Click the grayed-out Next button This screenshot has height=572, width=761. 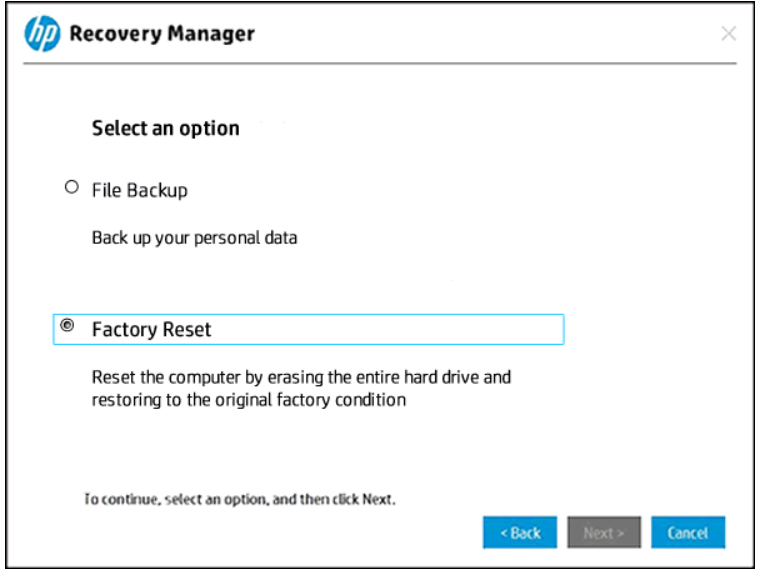pyautogui.click(x=604, y=533)
